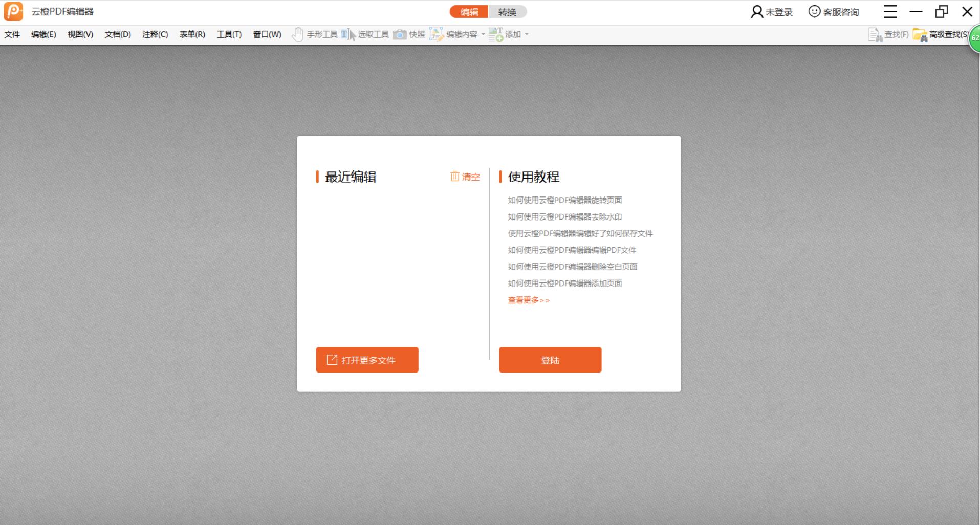Click the 云橙PDF编辑器 orange logo icon

click(x=13, y=11)
